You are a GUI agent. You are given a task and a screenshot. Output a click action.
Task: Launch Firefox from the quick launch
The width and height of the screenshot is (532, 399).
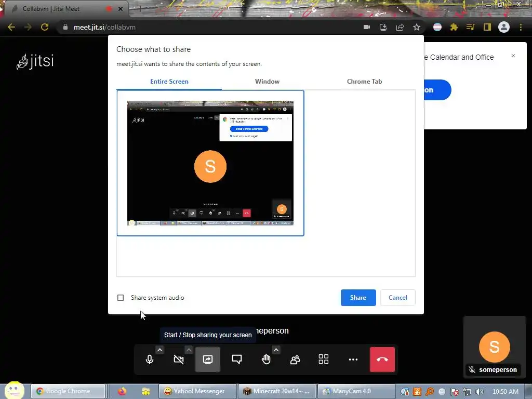point(122,391)
